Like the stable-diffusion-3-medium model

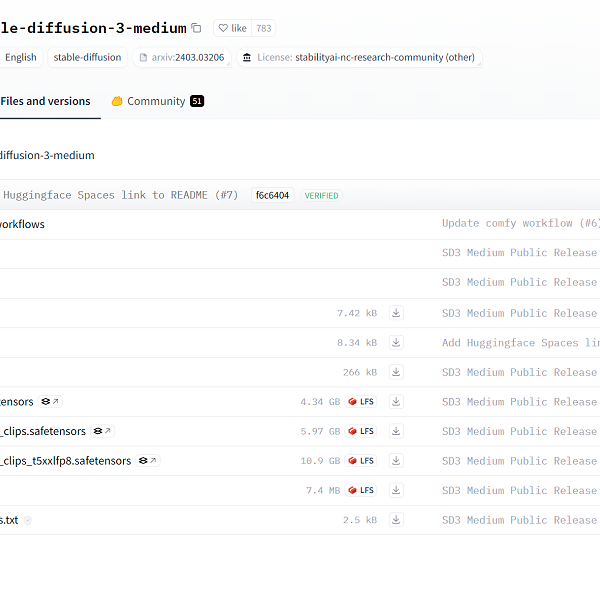[232, 28]
